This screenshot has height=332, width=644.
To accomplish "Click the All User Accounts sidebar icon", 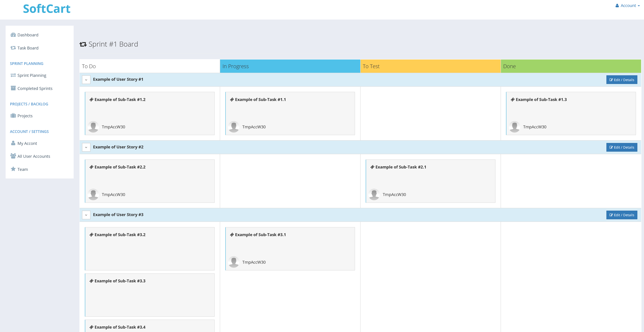I will (x=13, y=156).
